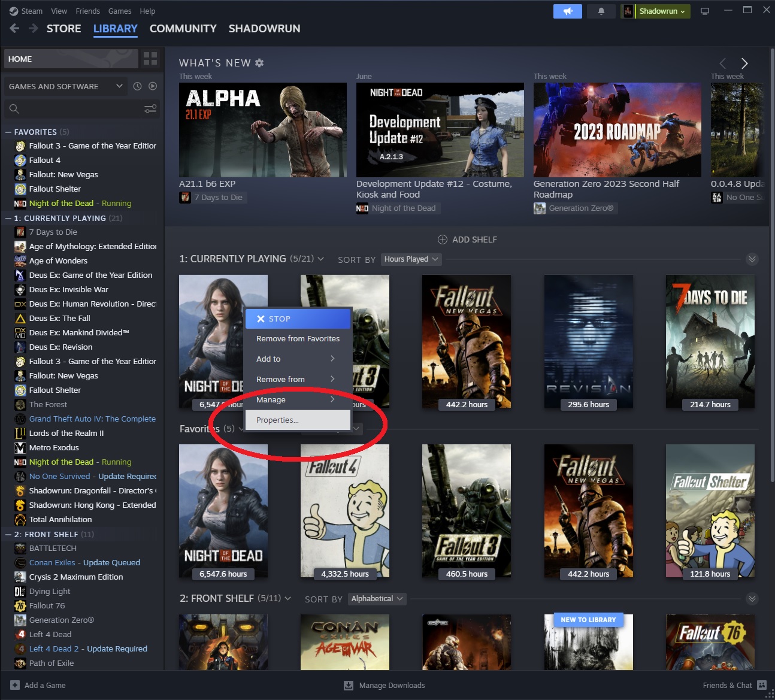The height and width of the screenshot is (700, 775).
Task: Select the Fallout Shelter cover in Favorites shelf
Action: pos(710,511)
